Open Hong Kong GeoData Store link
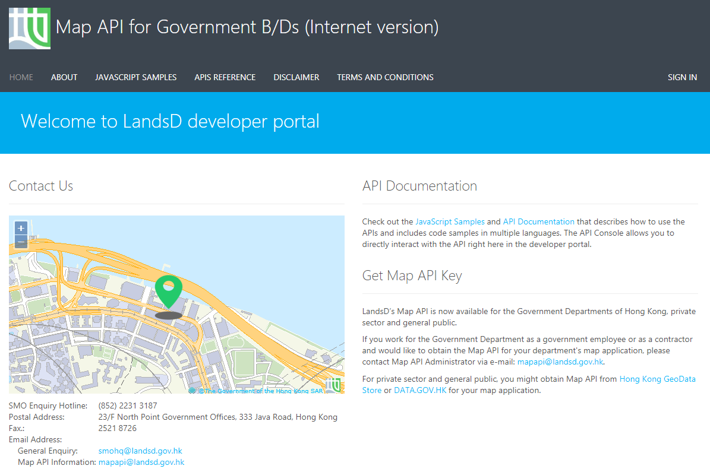Viewport: 710px width, 472px height. click(657, 379)
